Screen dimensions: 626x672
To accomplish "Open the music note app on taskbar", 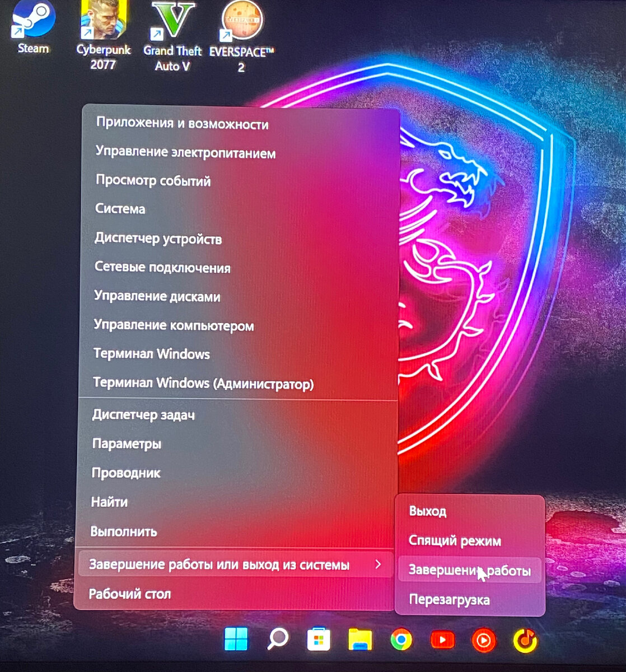I will tap(525, 640).
